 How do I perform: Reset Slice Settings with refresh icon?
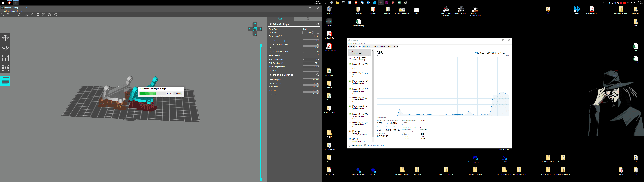click(318, 24)
